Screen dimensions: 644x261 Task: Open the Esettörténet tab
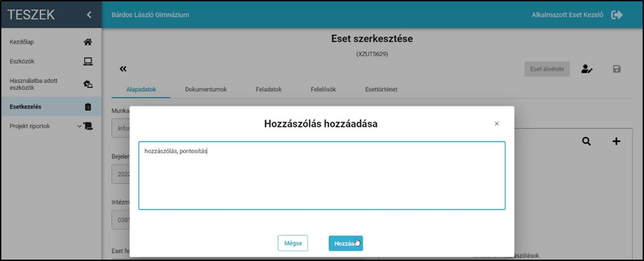pyautogui.click(x=381, y=89)
